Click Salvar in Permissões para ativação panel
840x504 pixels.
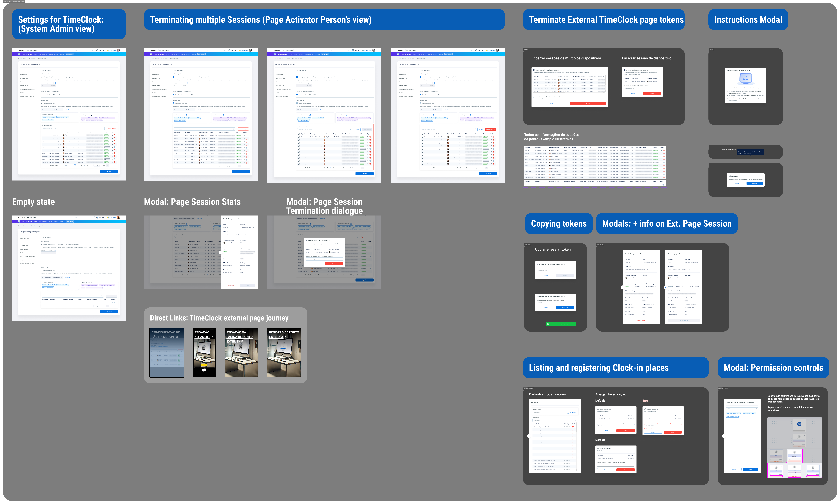(x=751, y=469)
